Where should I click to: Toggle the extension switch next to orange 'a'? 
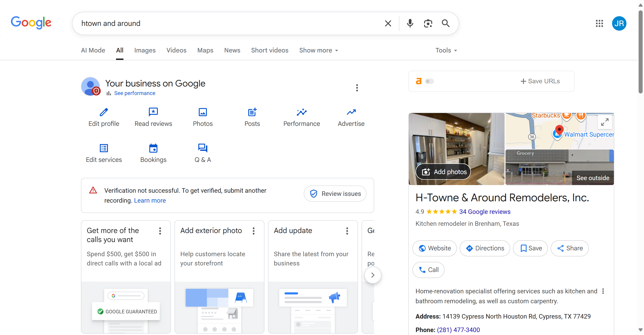pos(429,81)
